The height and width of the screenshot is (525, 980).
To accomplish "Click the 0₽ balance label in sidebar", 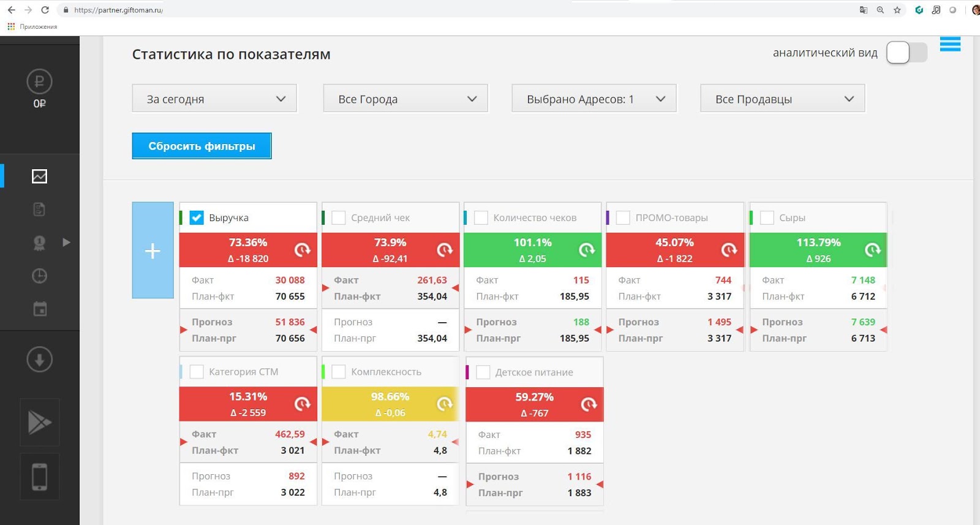I will (39, 104).
